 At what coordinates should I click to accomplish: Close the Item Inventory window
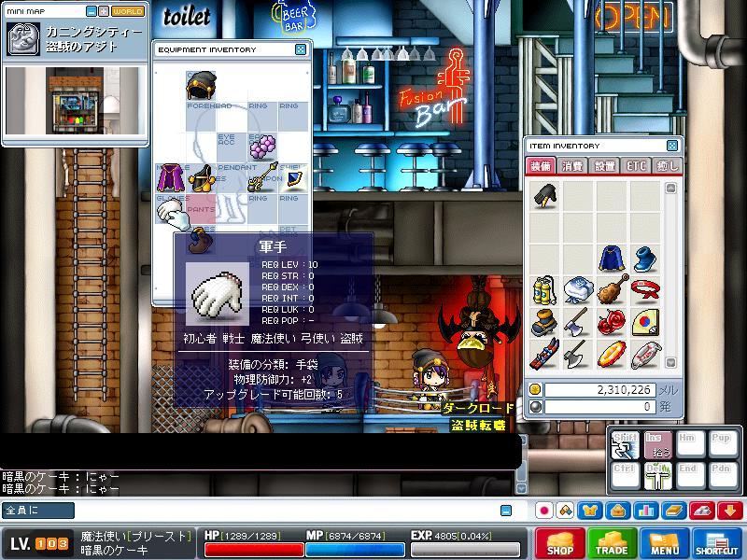click(671, 146)
